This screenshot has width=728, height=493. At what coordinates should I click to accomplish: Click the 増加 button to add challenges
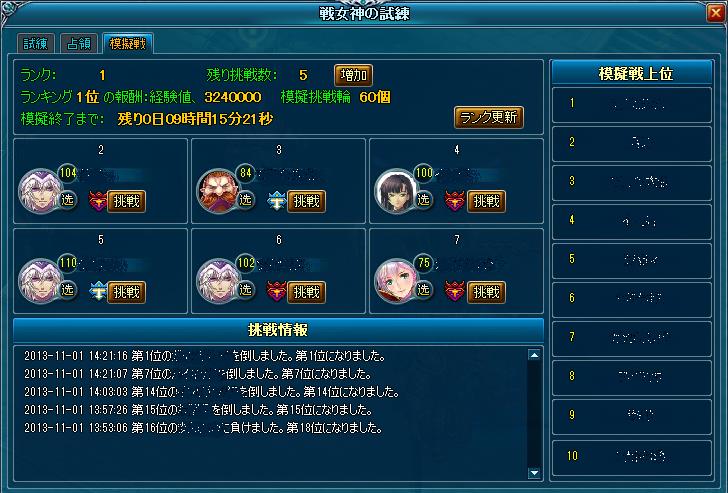pos(353,75)
